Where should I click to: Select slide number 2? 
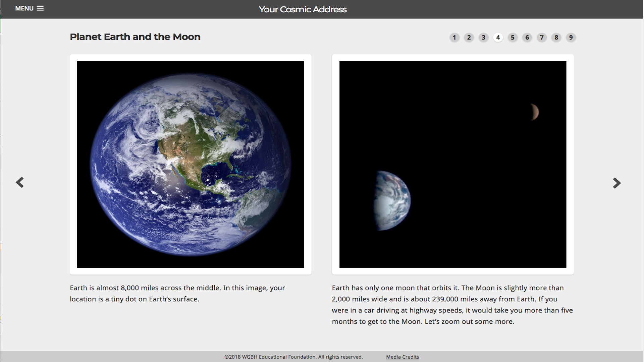469,38
